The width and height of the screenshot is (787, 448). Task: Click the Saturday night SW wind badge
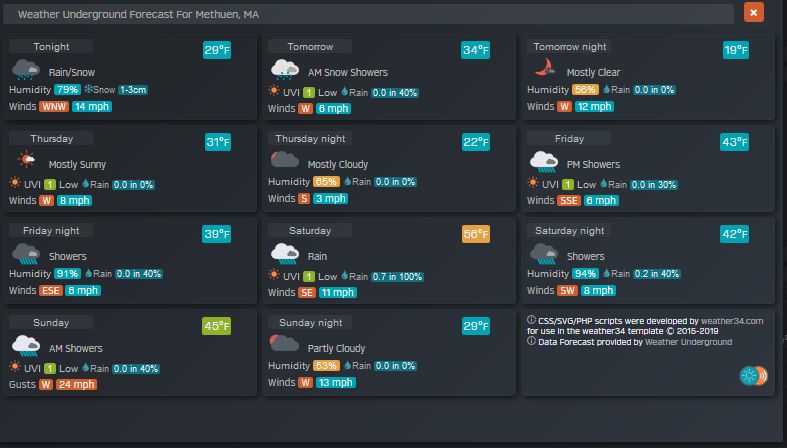568,290
